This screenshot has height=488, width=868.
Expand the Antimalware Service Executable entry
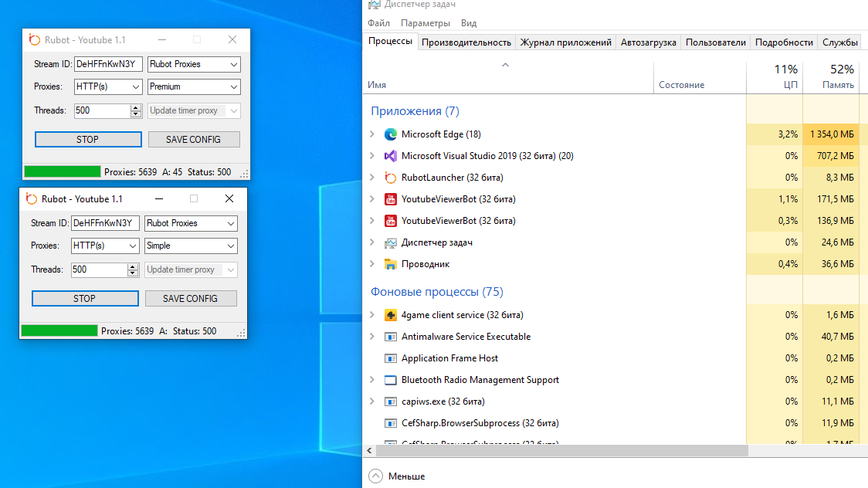pos(372,337)
